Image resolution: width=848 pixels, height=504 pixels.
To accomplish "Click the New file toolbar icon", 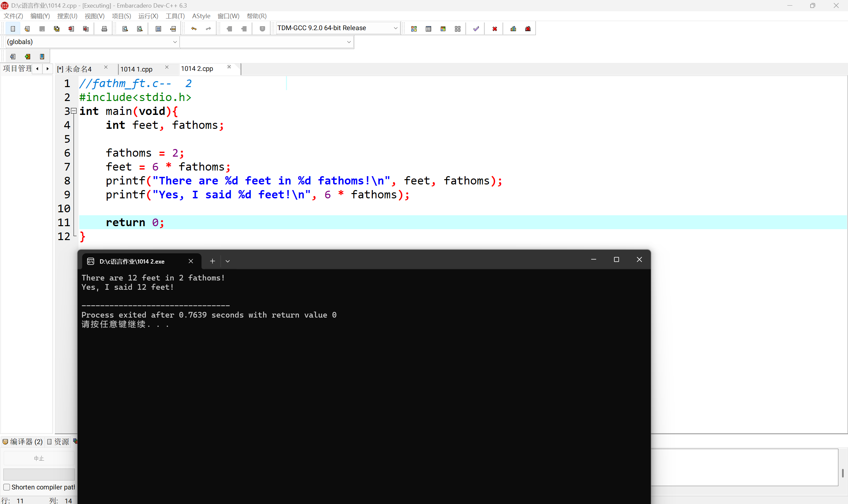I will (x=13, y=29).
